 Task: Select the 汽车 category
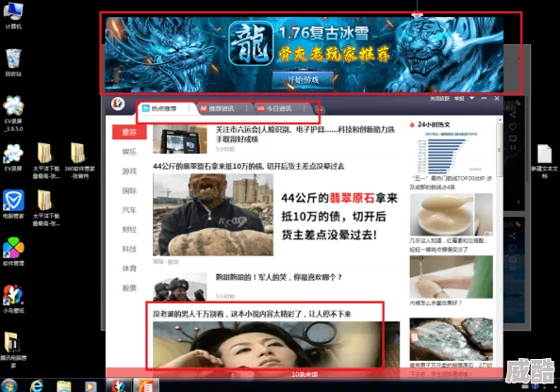[129, 209]
